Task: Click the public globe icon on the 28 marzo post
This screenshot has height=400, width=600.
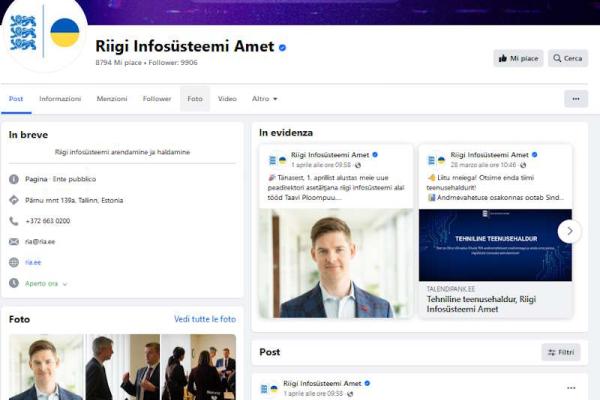Action: click(523, 165)
